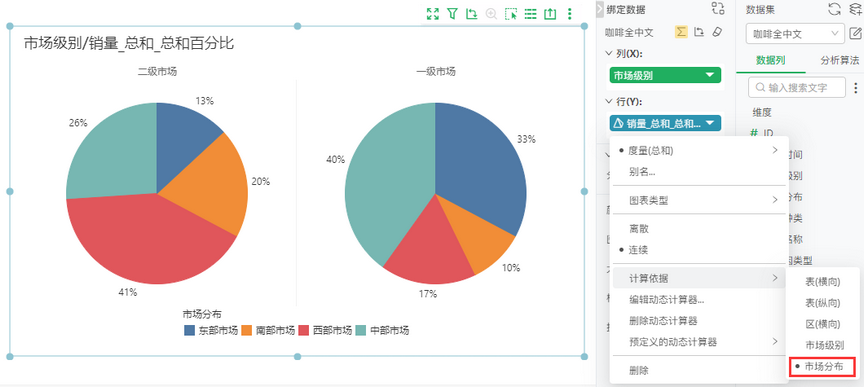Image resolution: width=864 pixels, height=387 pixels.
Task: Click the fullscreen expand icon above chart
Action: click(433, 14)
